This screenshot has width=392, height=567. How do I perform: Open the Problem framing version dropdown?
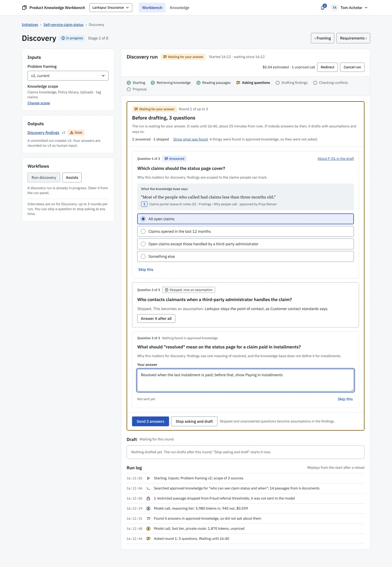tap(68, 76)
